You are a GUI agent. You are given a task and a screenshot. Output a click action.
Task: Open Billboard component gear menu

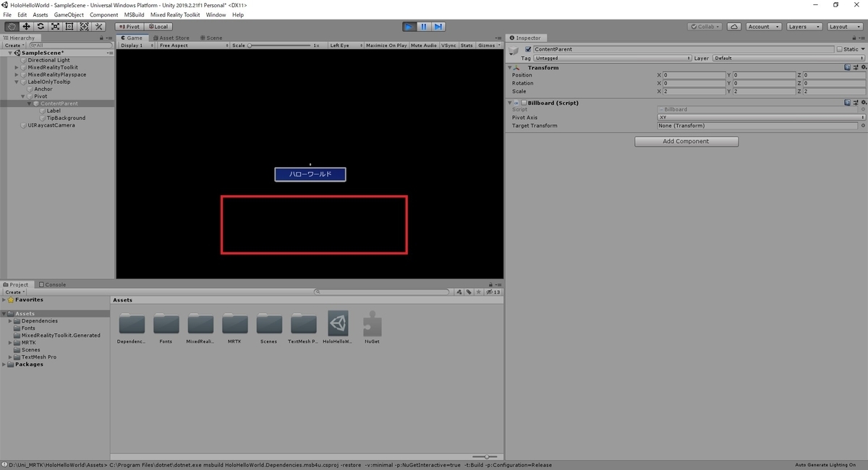click(x=862, y=103)
